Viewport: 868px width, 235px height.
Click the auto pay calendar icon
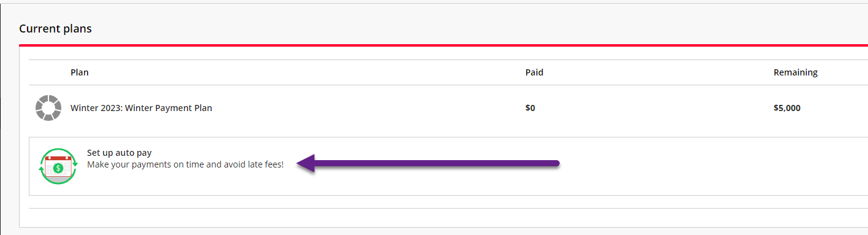(x=58, y=166)
